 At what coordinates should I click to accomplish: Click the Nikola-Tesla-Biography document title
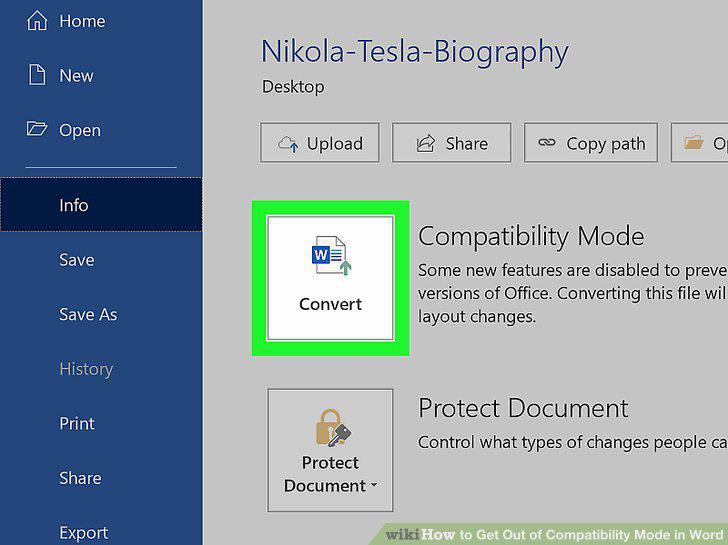tap(415, 52)
